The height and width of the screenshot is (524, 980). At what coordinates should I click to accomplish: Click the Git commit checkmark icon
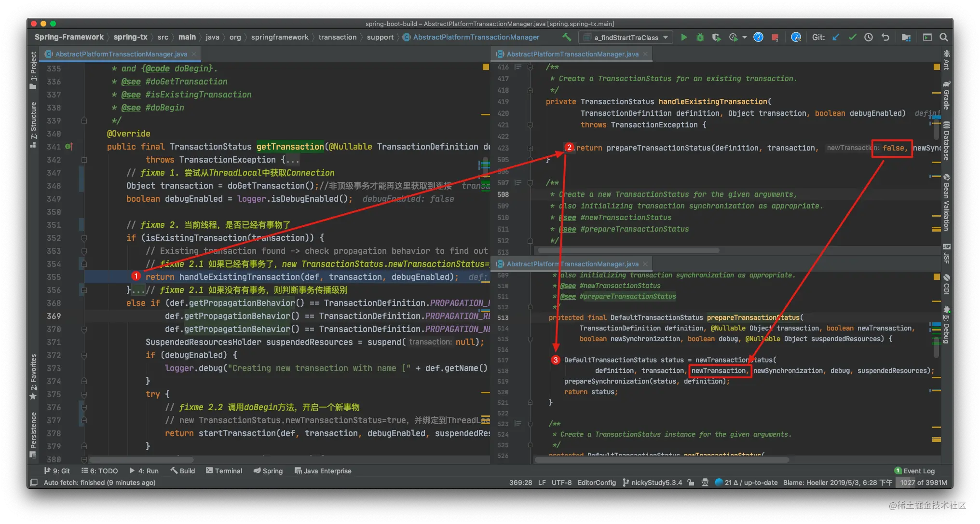point(852,37)
